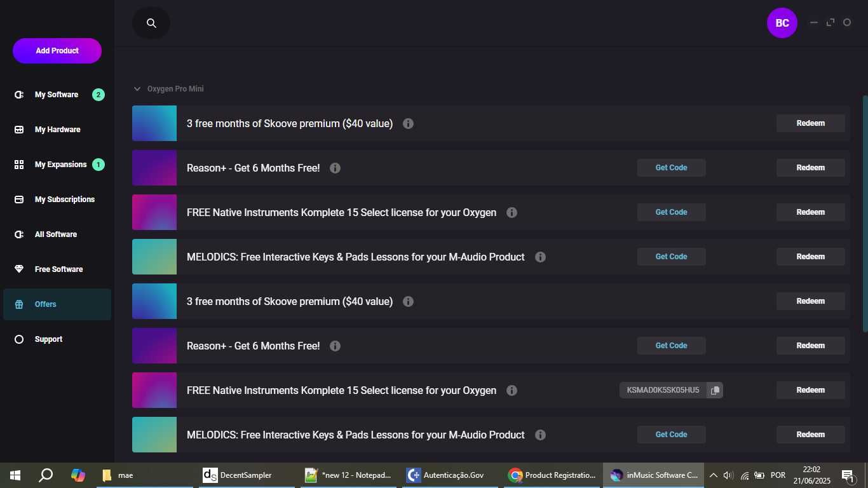Image resolution: width=868 pixels, height=488 pixels.
Task: Redeem the Komplete offer showing code KSMAD0K5SK05HU5
Action: (x=811, y=390)
